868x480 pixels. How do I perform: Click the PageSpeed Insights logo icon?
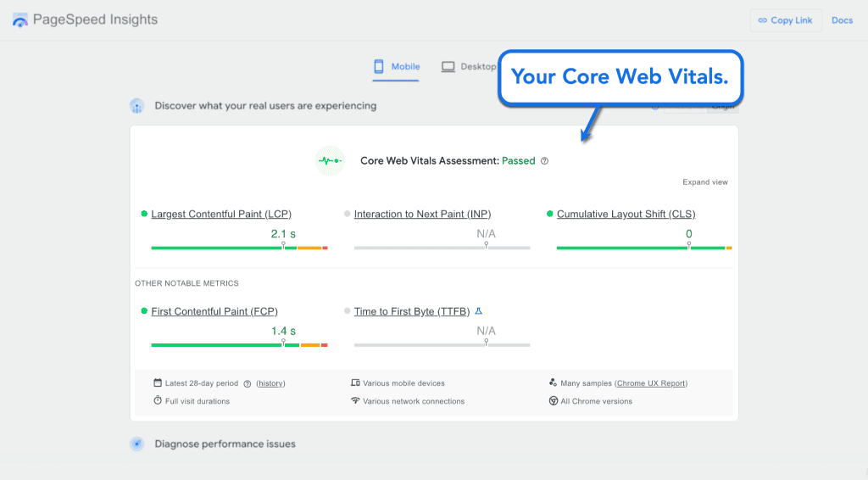pyautogui.click(x=20, y=20)
